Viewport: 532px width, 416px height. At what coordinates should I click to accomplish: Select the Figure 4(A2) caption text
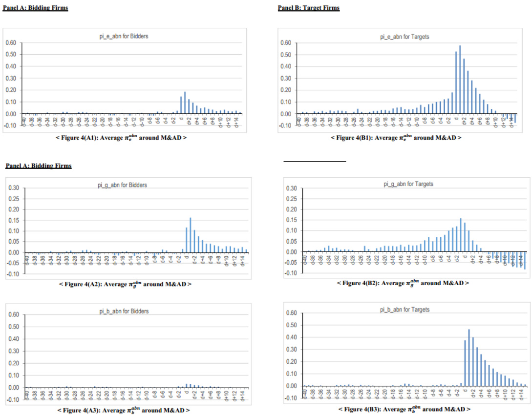125,284
